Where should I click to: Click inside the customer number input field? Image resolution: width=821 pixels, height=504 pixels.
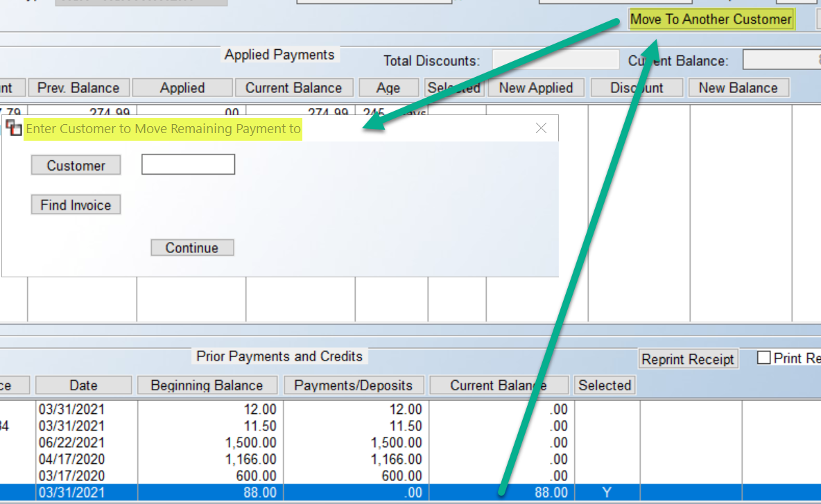(x=187, y=164)
